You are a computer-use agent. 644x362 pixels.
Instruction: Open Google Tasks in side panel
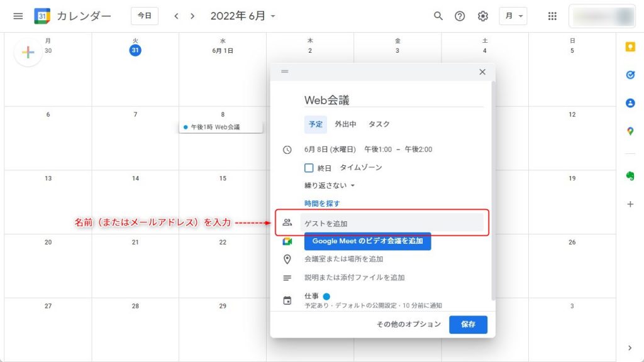[630, 75]
